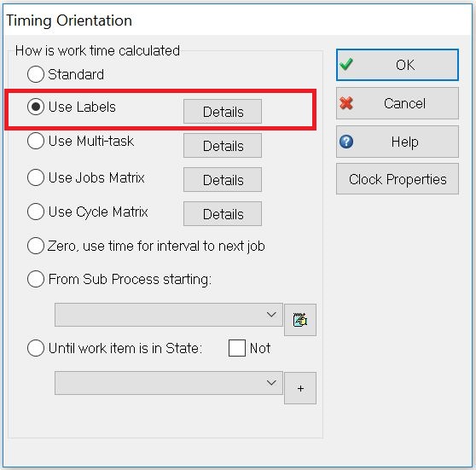Select Zero, use time for interval option

(x=36, y=246)
